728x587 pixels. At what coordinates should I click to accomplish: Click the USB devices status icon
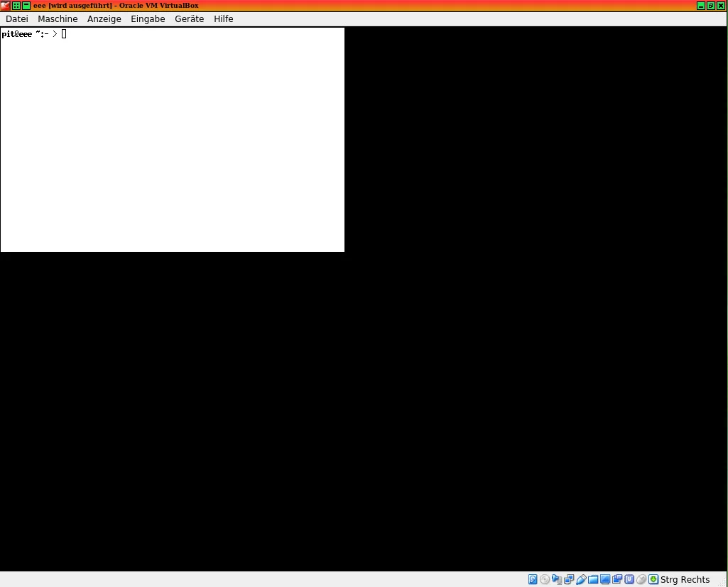coord(581,579)
